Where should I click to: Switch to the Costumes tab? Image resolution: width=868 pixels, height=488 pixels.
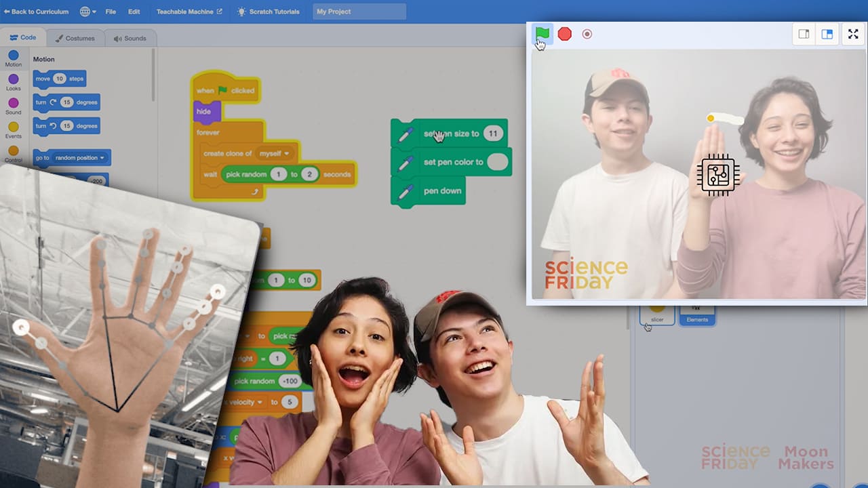click(75, 38)
